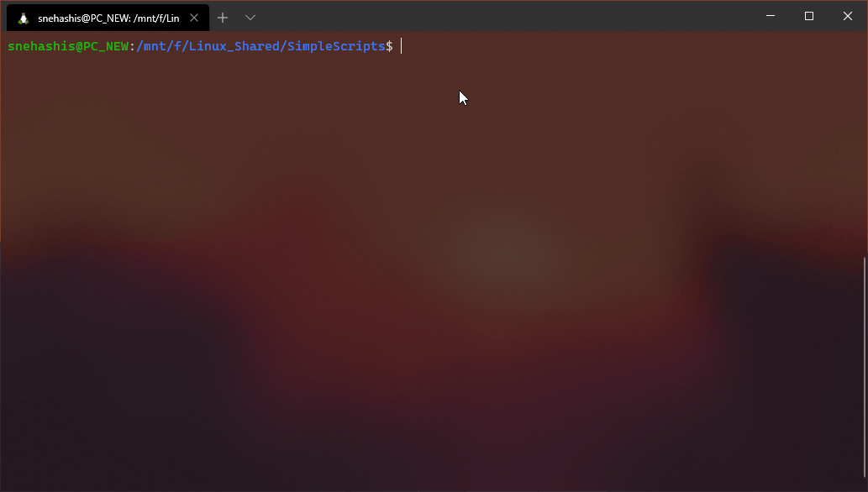868x492 pixels.
Task: Click the scrollbar track above the thumb
Action: pyautogui.click(x=864, y=144)
